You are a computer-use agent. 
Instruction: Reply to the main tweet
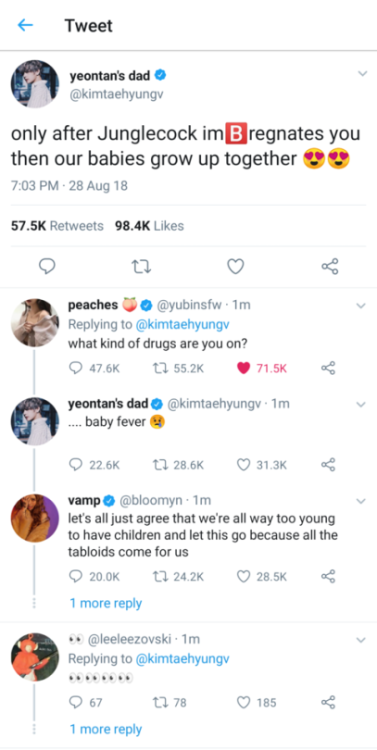46,266
